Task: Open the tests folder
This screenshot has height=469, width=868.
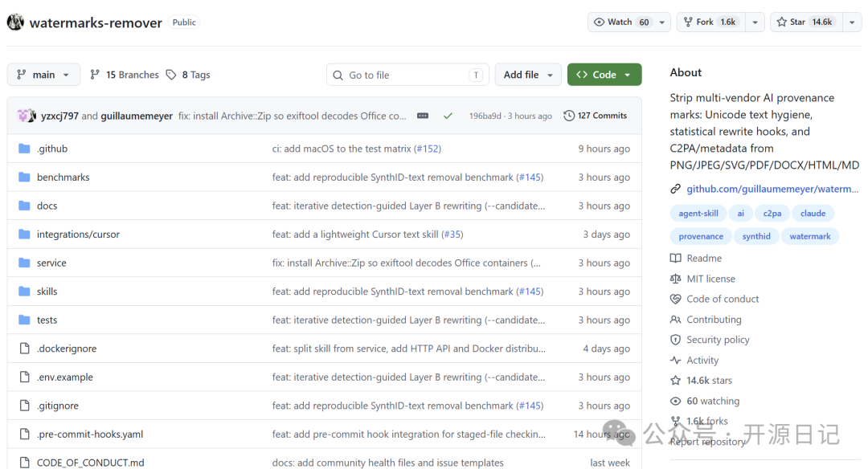Action: click(x=47, y=320)
